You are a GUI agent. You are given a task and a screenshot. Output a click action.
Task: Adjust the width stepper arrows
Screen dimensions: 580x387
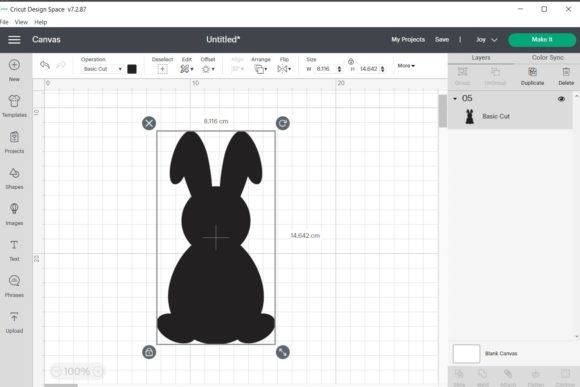(x=339, y=69)
